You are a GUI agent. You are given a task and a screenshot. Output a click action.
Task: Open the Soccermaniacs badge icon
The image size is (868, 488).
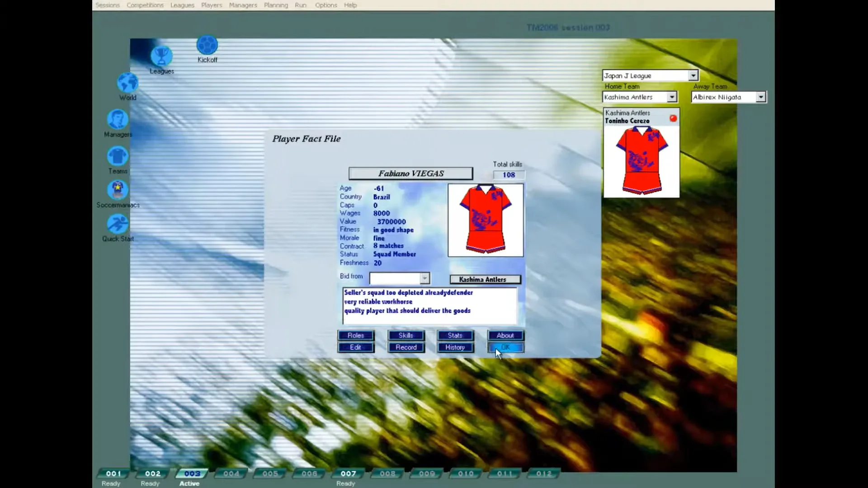pyautogui.click(x=117, y=190)
